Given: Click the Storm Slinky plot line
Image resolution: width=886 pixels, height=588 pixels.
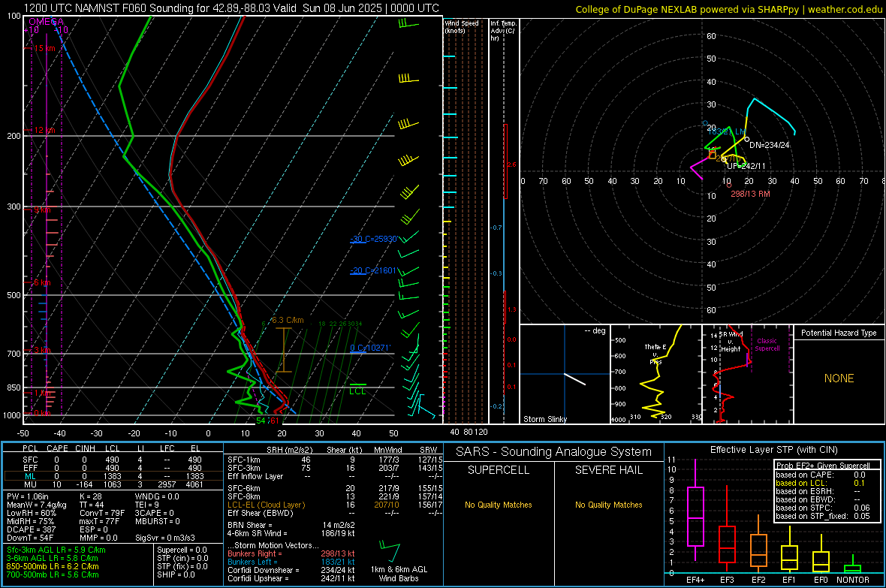Looking at the screenshot, I should click(x=575, y=378).
